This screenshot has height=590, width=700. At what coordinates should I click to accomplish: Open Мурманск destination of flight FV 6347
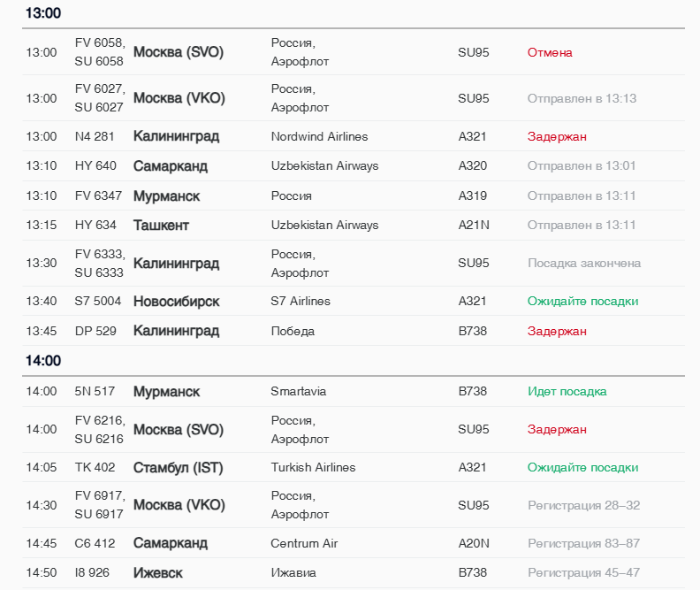point(166,196)
